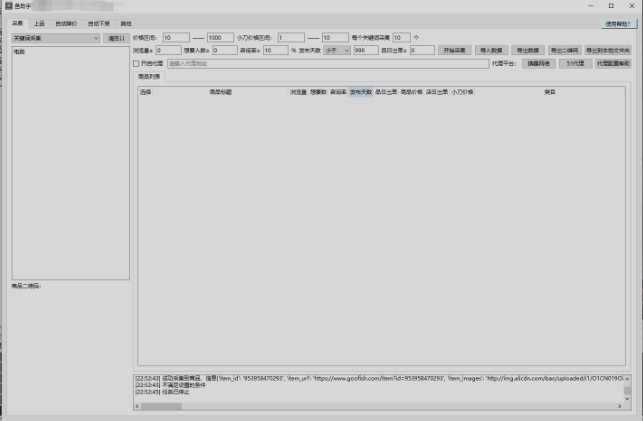Click 导出到本地文件夹 button
Viewport: 643px width, 421px height.
tap(608, 50)
